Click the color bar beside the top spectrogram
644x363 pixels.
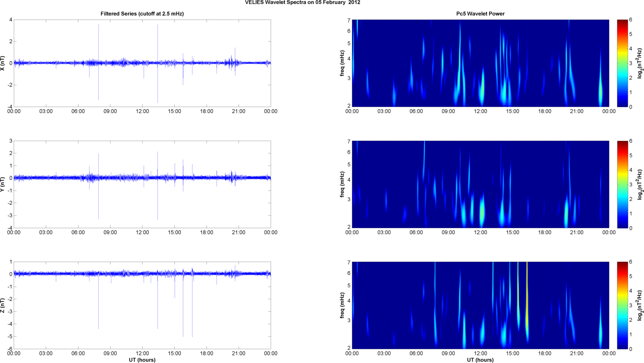point(622,63)
